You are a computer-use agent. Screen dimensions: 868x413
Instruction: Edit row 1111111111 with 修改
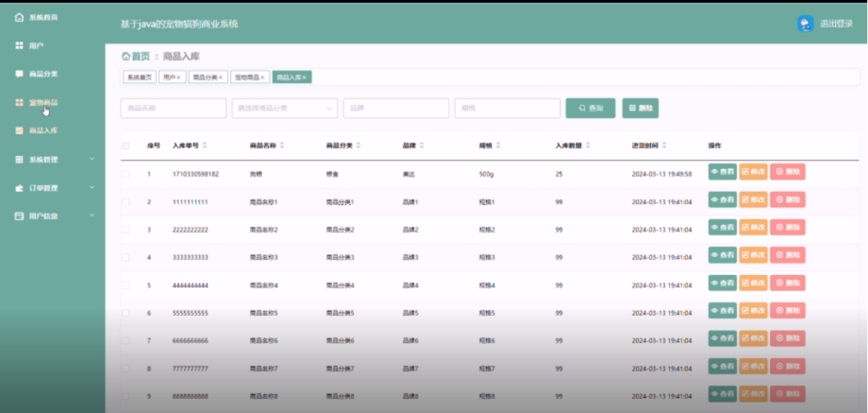click(754, 199)
